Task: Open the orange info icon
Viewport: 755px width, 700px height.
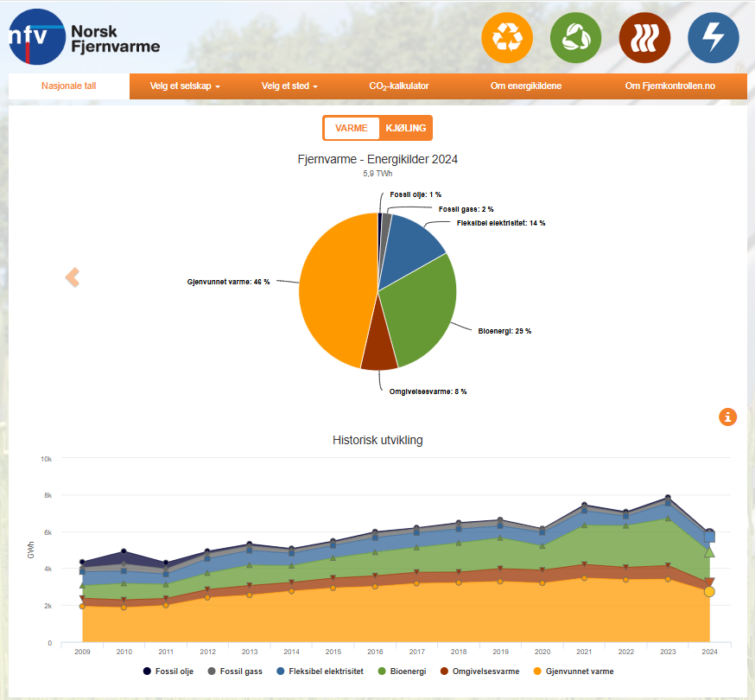Action: [728, 417]
